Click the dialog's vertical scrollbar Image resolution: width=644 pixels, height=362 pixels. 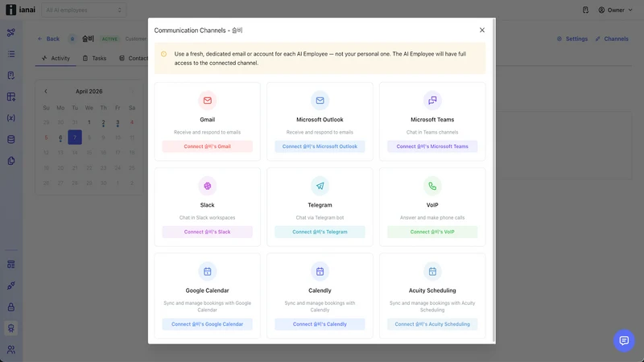tap(493, 179)
